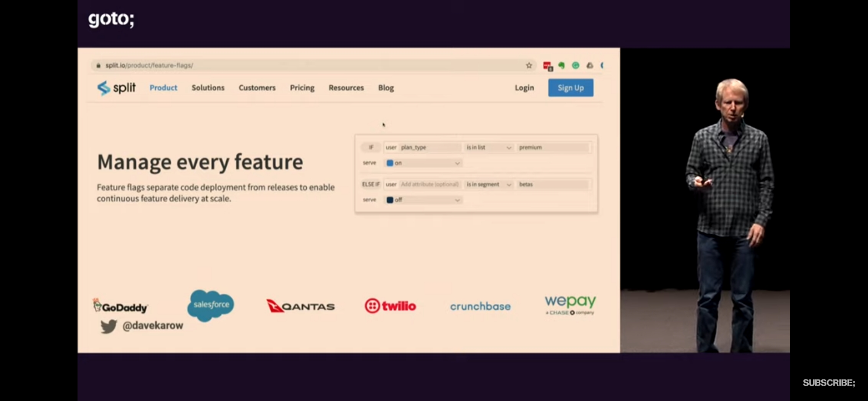Open the Customers menu item
This screenshot has height=401, width=868.
(257, 88)
